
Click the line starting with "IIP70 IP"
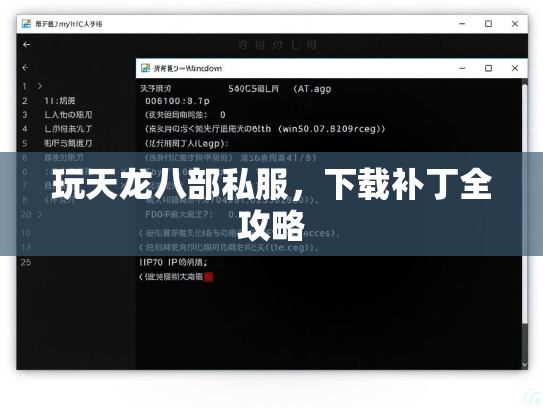click(x=173, y=263)
